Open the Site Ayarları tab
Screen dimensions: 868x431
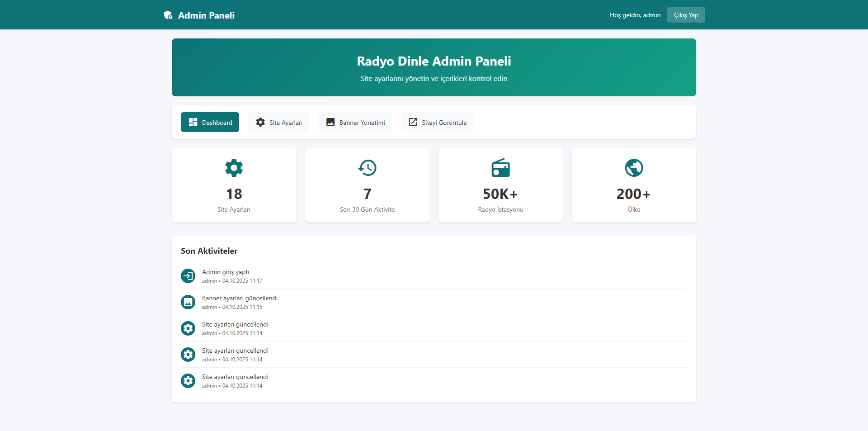278,122
